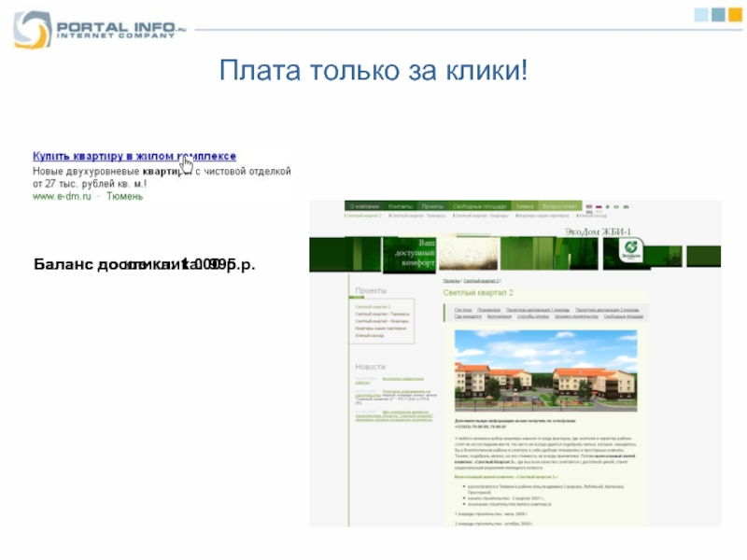Screen dimensions: 747x560
Task: Open the 'Фотогалерея' link
Action: 500,316
